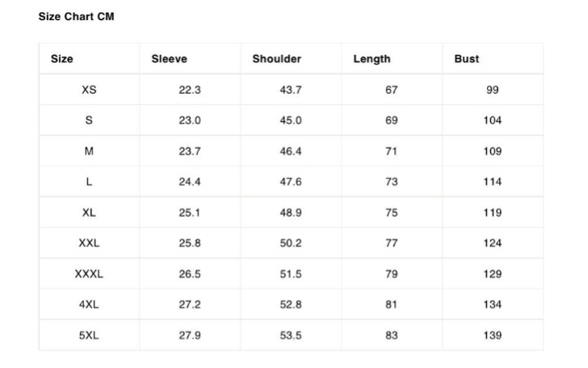Select the Length column header
This screenshot has height=368, width=588.
pyautogui.click(x=372, y=59)
